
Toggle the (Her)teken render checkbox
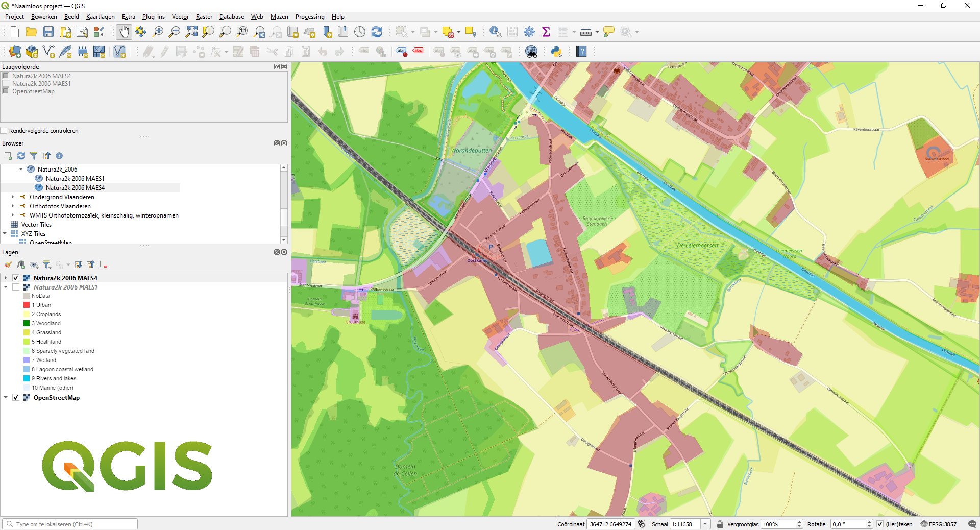click(880, 524)
